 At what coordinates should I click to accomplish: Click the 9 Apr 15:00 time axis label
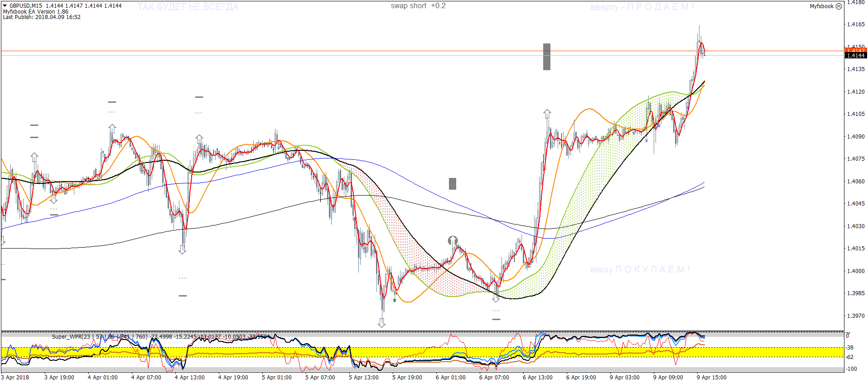[x=712, y=378]
